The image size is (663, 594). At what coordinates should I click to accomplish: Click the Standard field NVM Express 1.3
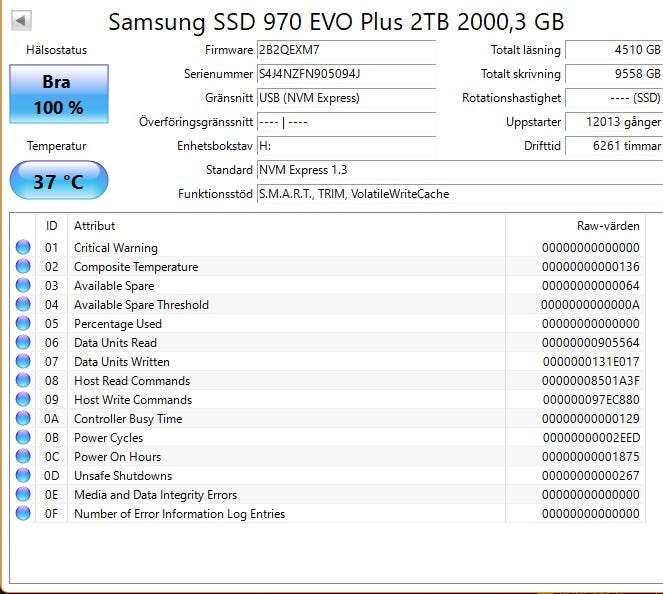(x=460, y=170)
